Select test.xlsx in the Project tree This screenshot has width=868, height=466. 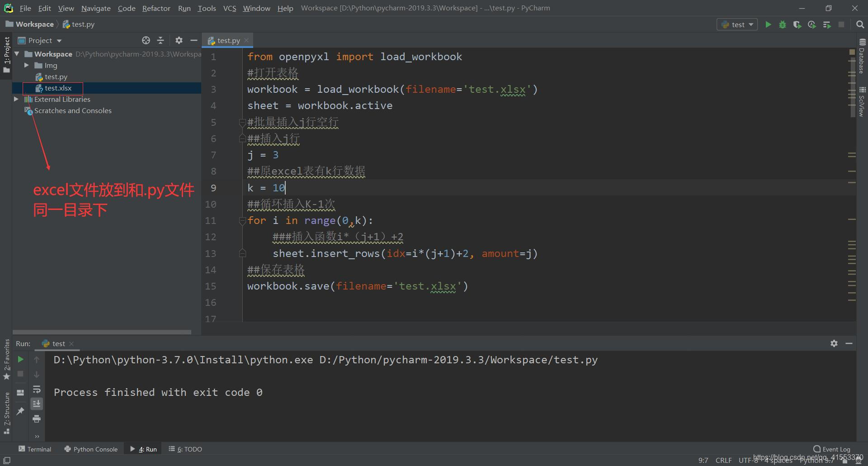pos(57,88)
